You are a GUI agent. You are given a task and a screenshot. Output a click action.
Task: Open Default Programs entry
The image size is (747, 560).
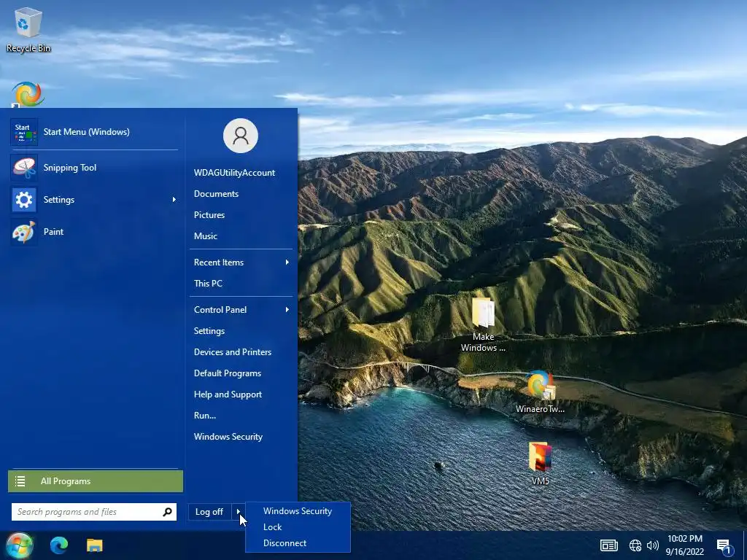pos(228,373)
